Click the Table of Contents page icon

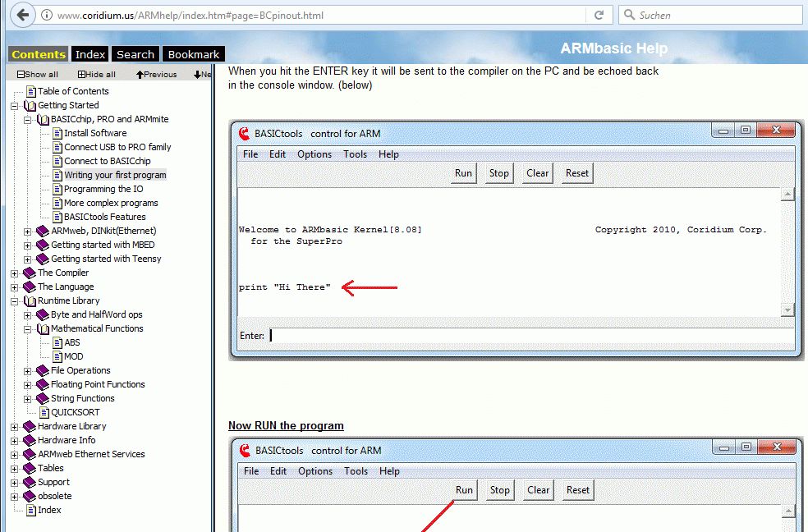pos(31,92)
